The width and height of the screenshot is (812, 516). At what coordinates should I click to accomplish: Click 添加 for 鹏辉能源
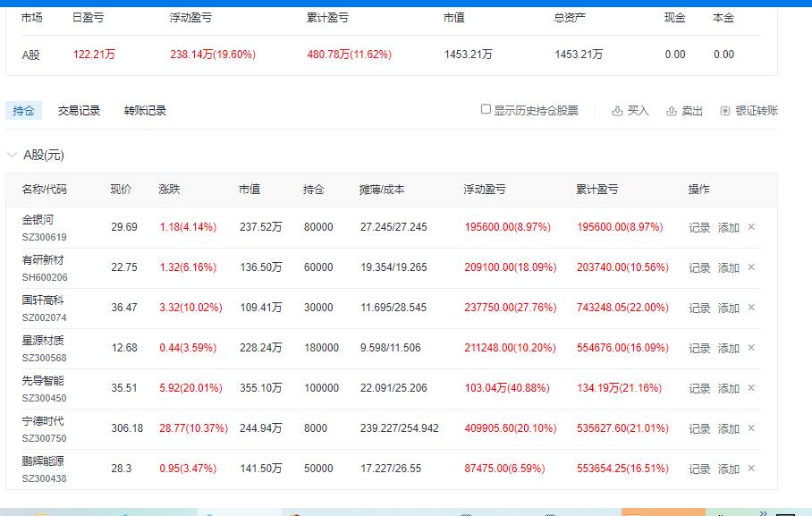(728, 469)
